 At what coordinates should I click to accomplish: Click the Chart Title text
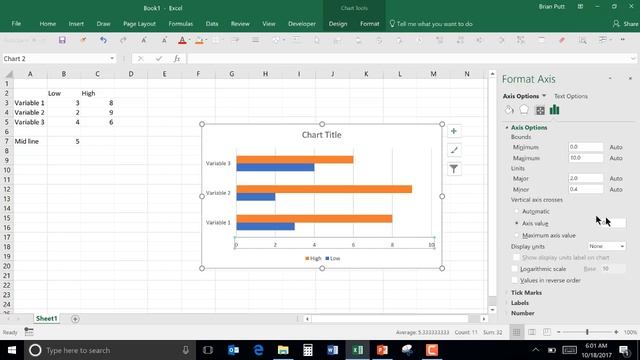[x=322, y=135]
